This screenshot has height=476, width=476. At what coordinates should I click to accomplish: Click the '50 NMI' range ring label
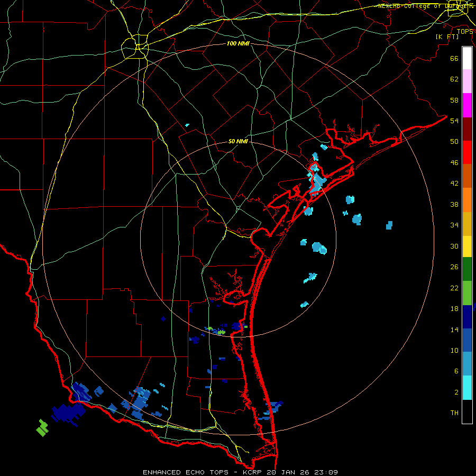[238, 142]
